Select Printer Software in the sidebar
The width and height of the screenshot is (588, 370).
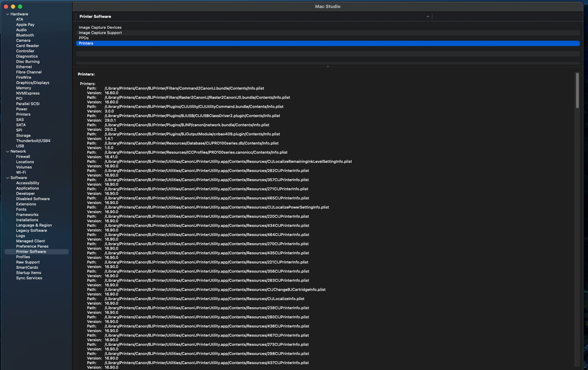point(36,252)
